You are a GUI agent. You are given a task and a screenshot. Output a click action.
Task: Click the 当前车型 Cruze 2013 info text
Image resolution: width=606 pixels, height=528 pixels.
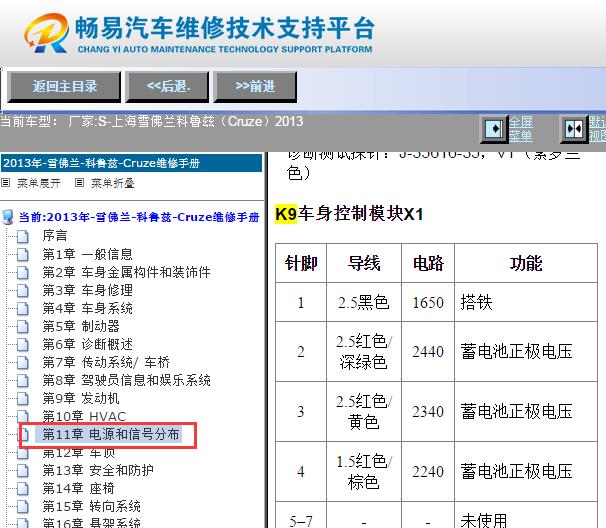pos(152,121)
